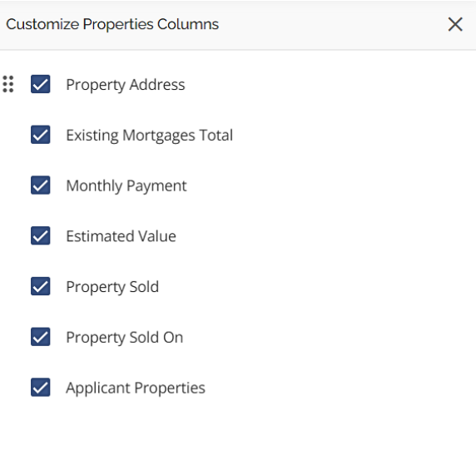Uncheck the Property Address checkbox
Screen dimensions: 476x475
tap(41, 84)
